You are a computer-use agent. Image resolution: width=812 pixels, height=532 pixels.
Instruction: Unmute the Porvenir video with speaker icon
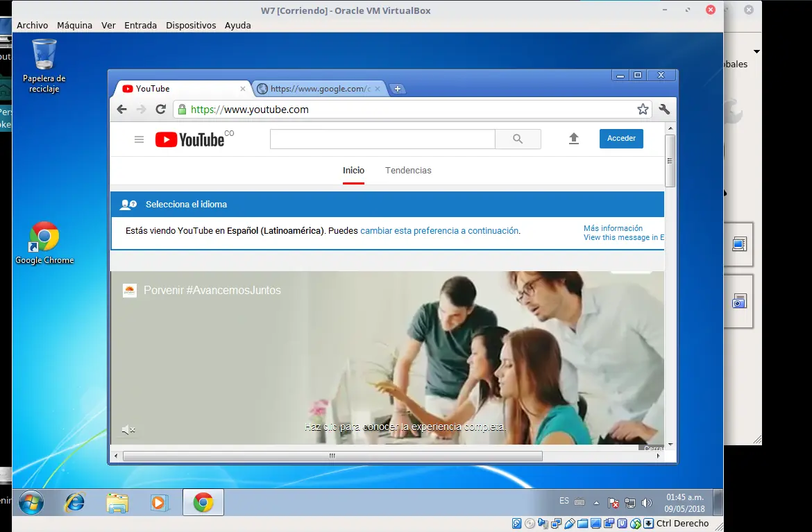coord(128,429)
